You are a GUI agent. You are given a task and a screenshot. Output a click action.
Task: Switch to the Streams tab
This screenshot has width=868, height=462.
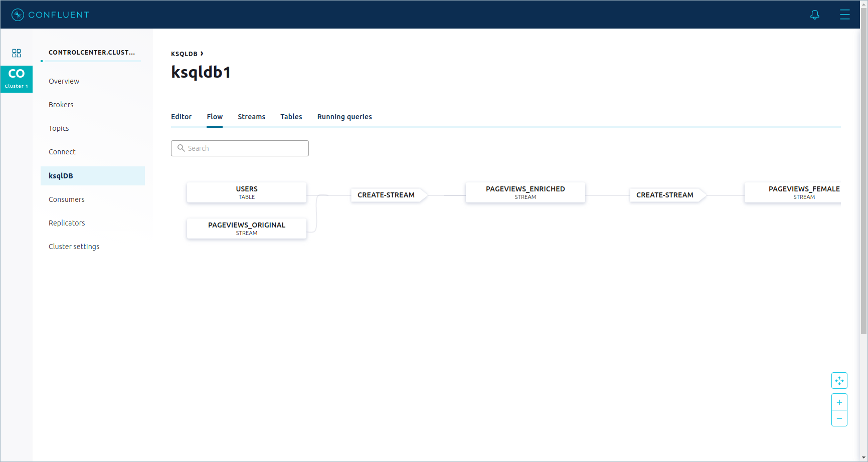[x=251, y=117]
